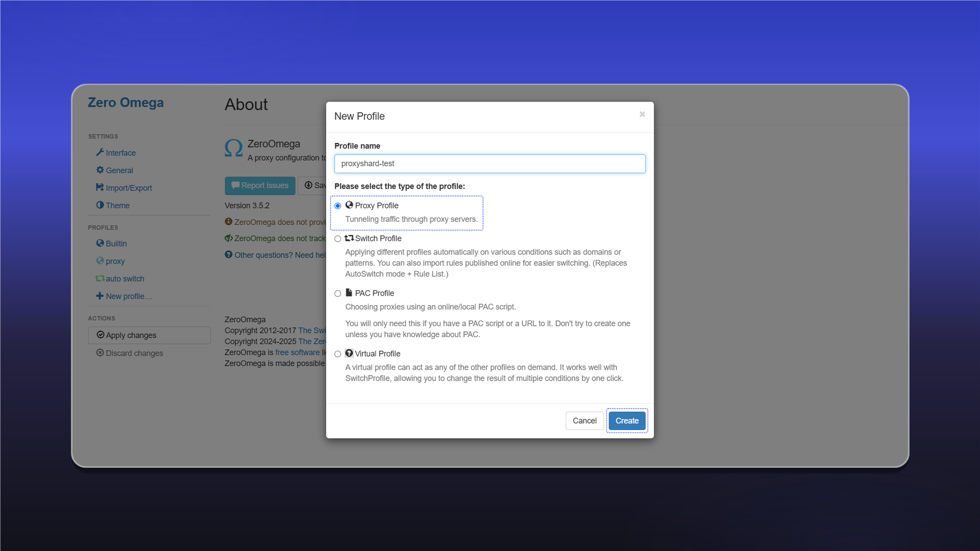This screenshot has width=980, height=551.
Task: Click the Theme contrast icon in sidebar
Action: 100,205
